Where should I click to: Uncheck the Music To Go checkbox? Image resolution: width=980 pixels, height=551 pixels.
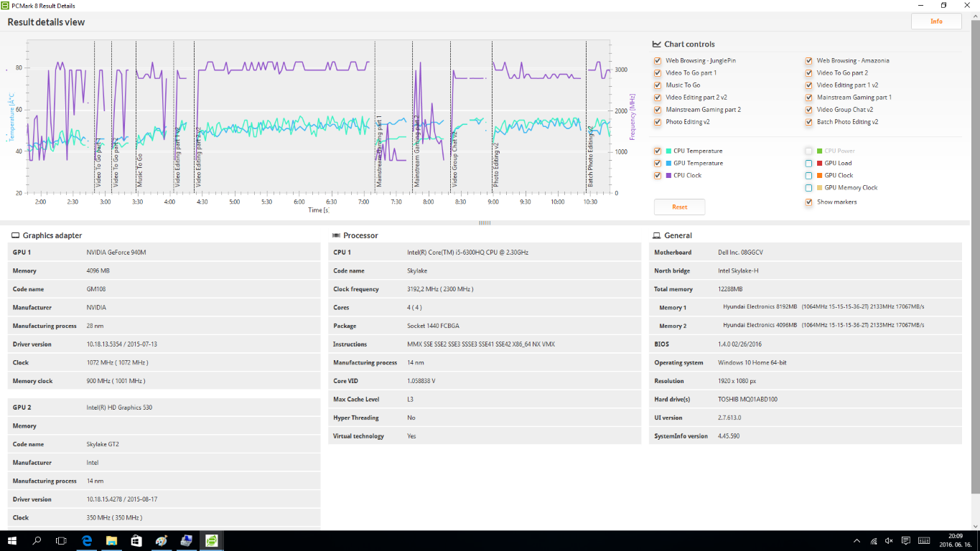(x=658, y=85)
